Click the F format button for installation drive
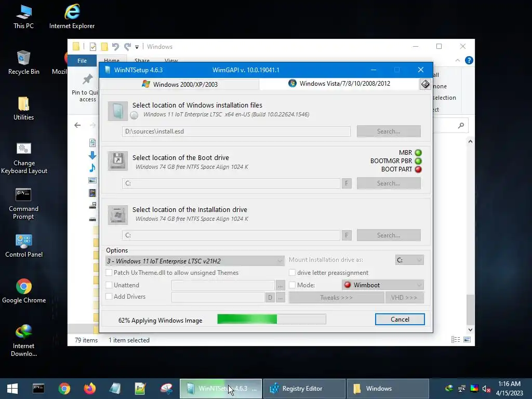 pyautogui.click(x=347, y=235)
